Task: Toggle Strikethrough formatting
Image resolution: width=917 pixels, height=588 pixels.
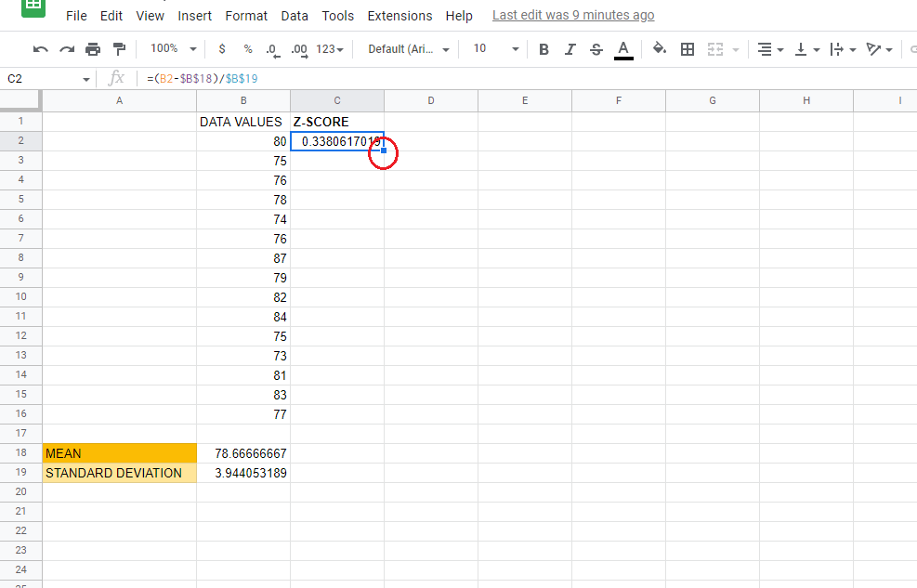Action: pos(596,49)
